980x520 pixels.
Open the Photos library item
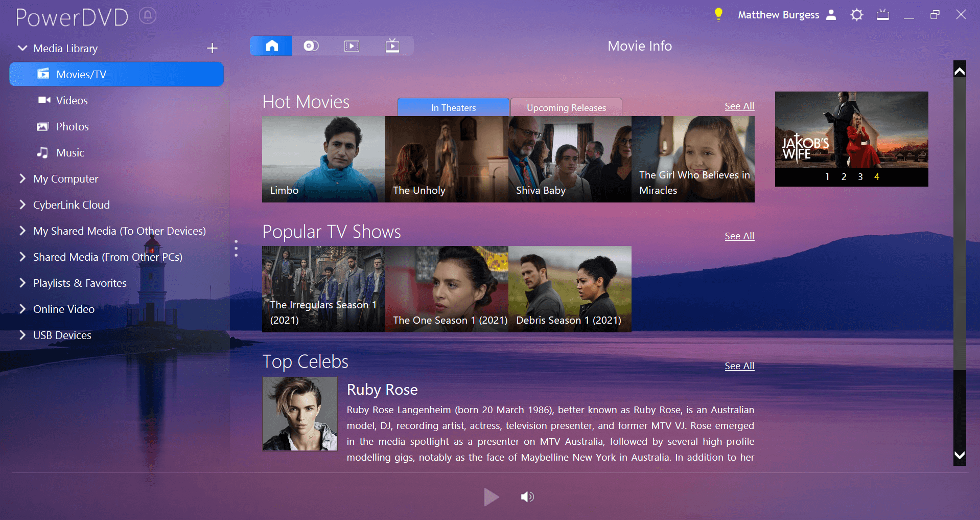[x=62, y=126]
